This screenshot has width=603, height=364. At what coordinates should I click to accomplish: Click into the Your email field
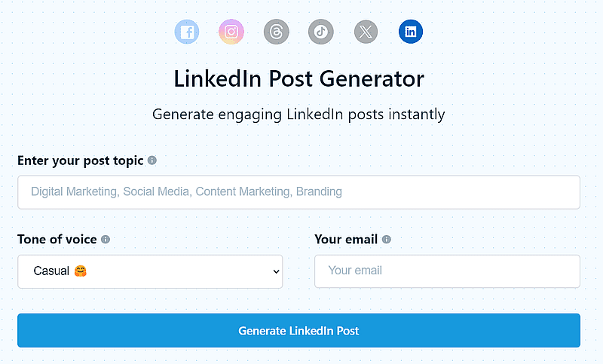447,271
